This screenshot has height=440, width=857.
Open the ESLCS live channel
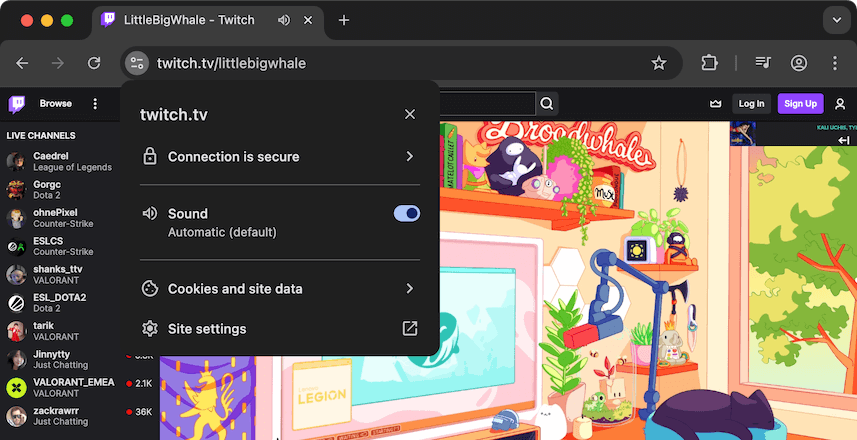tap(60, 247)
